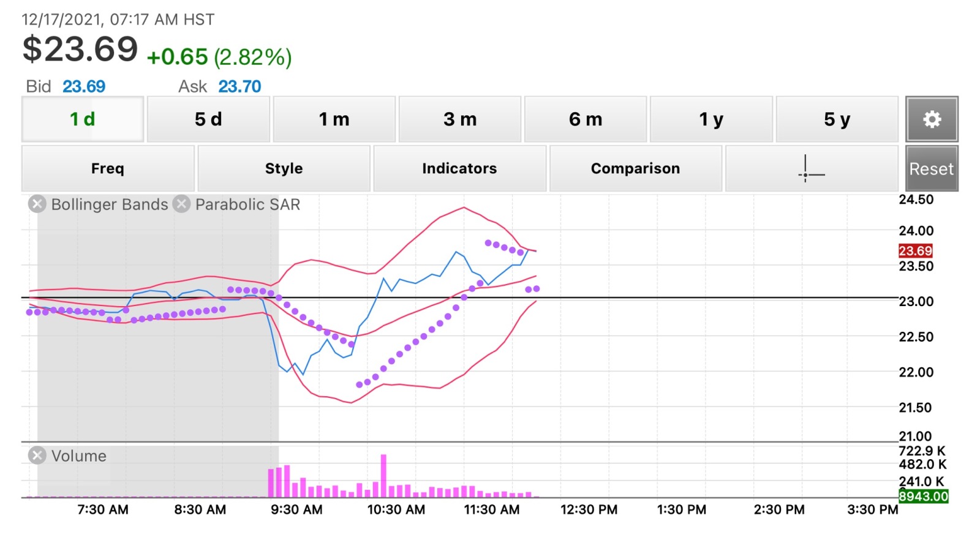
Task: Click the 9:30 AM time axis label
Action: point(296,509)
